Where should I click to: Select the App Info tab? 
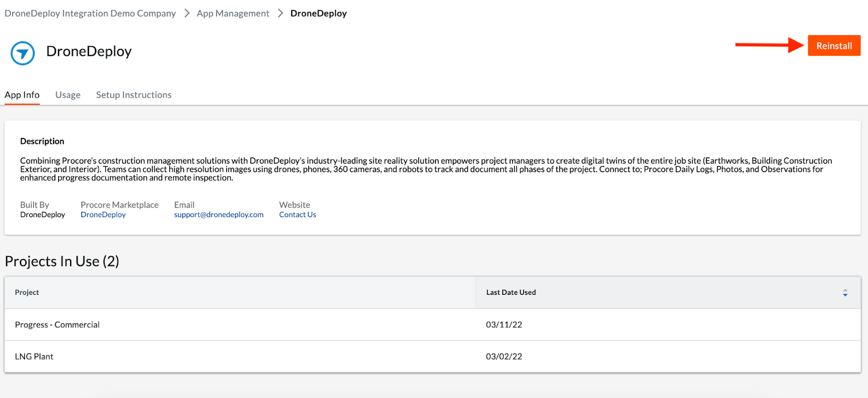coord(22,95)
